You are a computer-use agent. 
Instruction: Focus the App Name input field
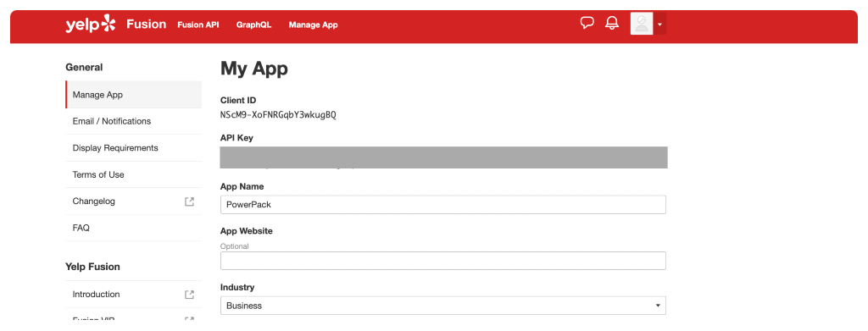(442, 205)
